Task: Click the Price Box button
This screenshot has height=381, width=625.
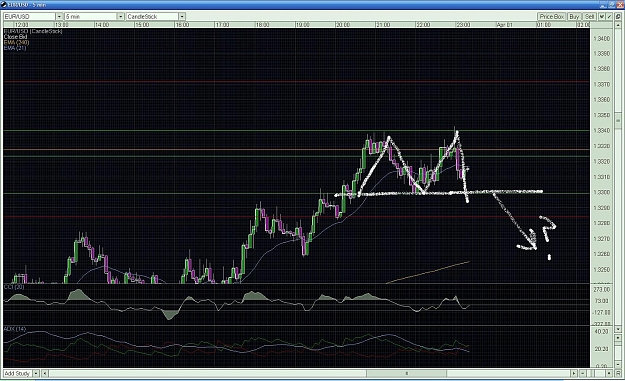Action: click(552, 17)
